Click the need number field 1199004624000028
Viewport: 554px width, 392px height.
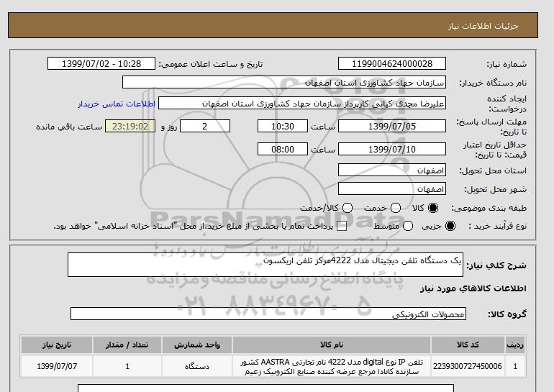coord(392,64)
